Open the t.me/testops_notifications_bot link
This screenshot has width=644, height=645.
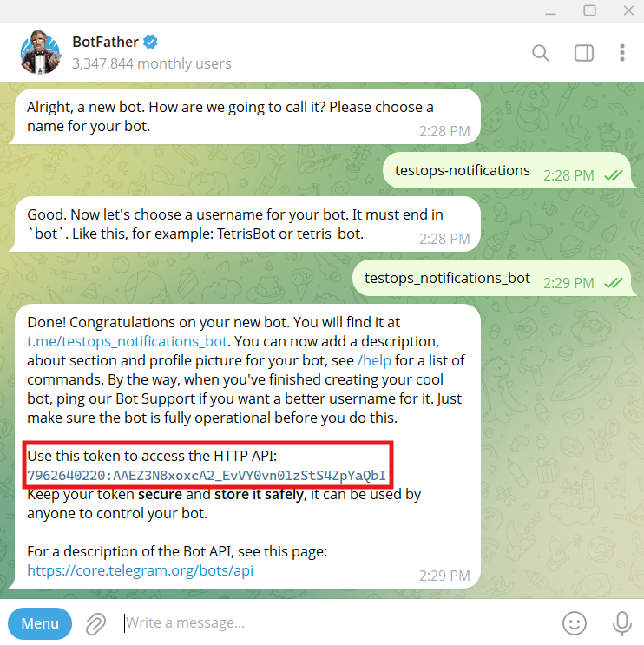pos(127,341)
